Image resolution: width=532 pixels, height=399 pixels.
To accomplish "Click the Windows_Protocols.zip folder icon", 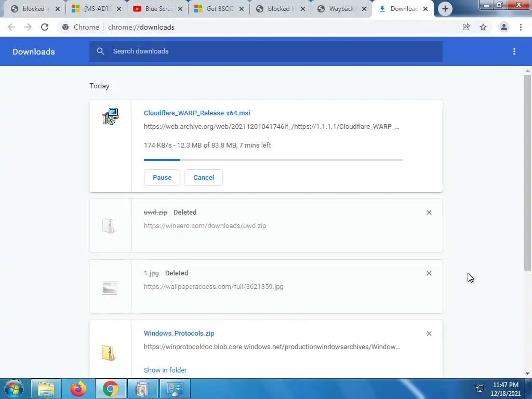I will click(109, 353).
